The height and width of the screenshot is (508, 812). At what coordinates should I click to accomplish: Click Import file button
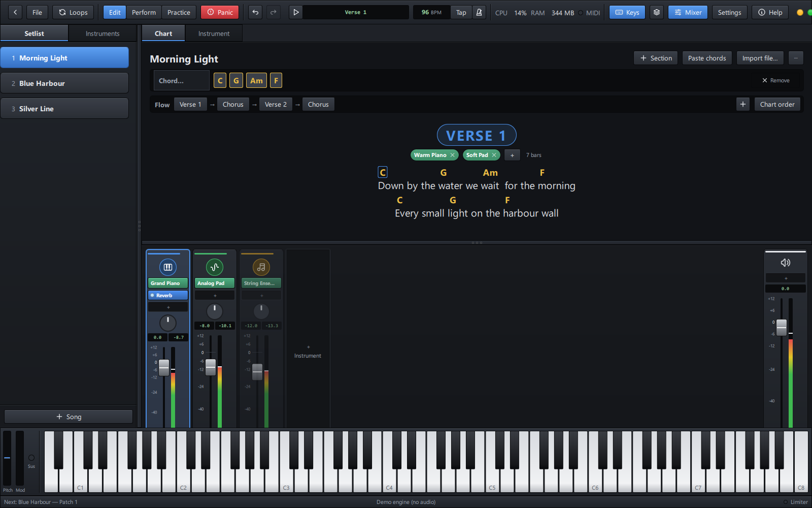pyautogui.click(x=760, y=58)
